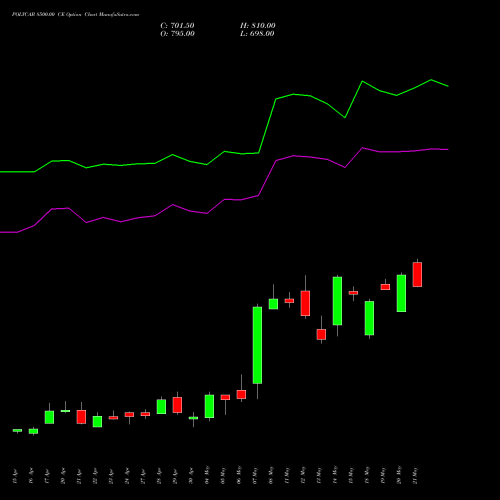Click the 14 May date axis label
This screenshot has width=500, height=500.
pyautogui.click(x=335, y=475)
